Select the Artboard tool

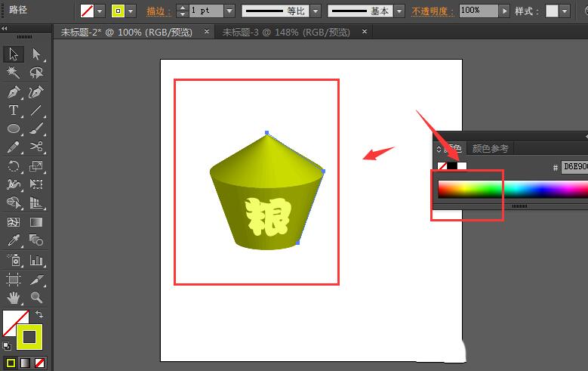pos(14,280)
